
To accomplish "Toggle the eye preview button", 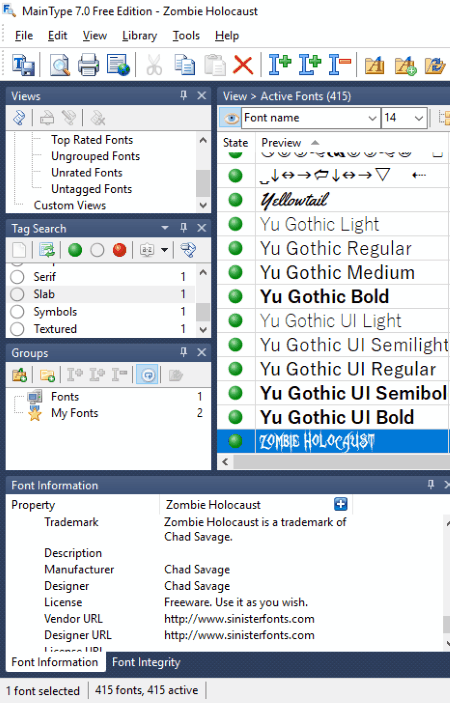I will pos(230,118).
